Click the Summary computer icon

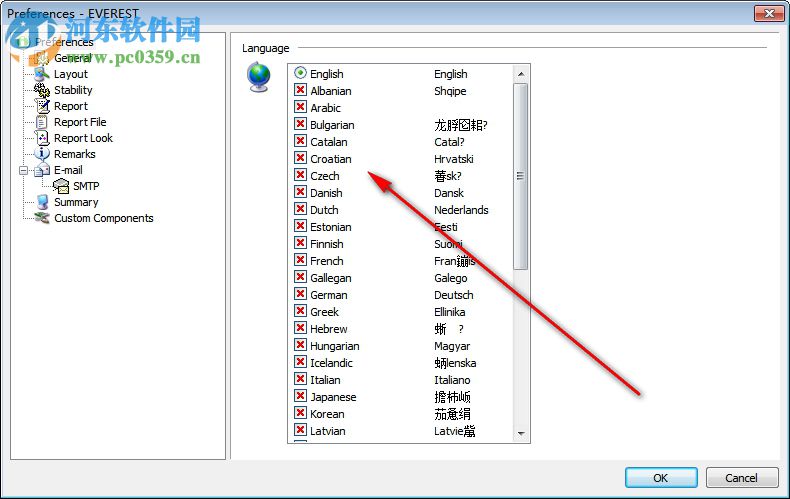coord(42,202)
